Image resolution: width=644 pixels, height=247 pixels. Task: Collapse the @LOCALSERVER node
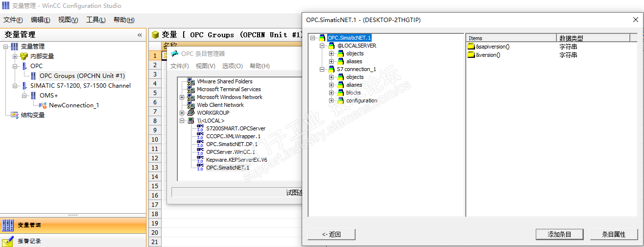(322, 46)
